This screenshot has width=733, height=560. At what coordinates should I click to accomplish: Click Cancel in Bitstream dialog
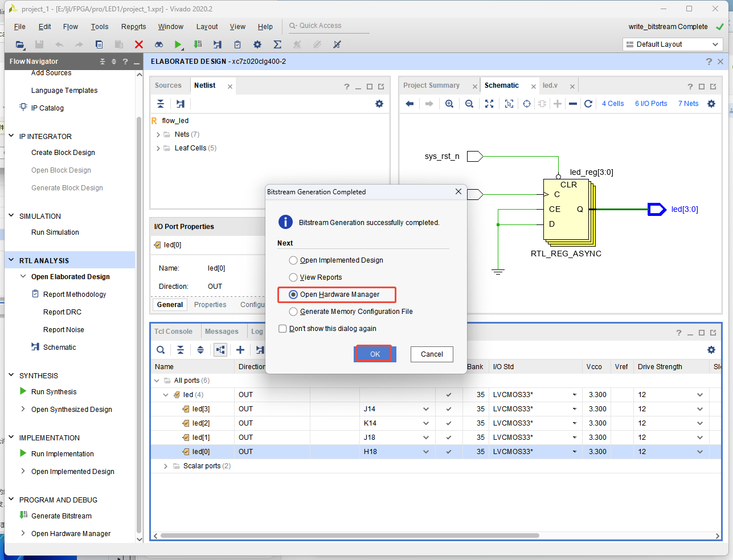432,354
